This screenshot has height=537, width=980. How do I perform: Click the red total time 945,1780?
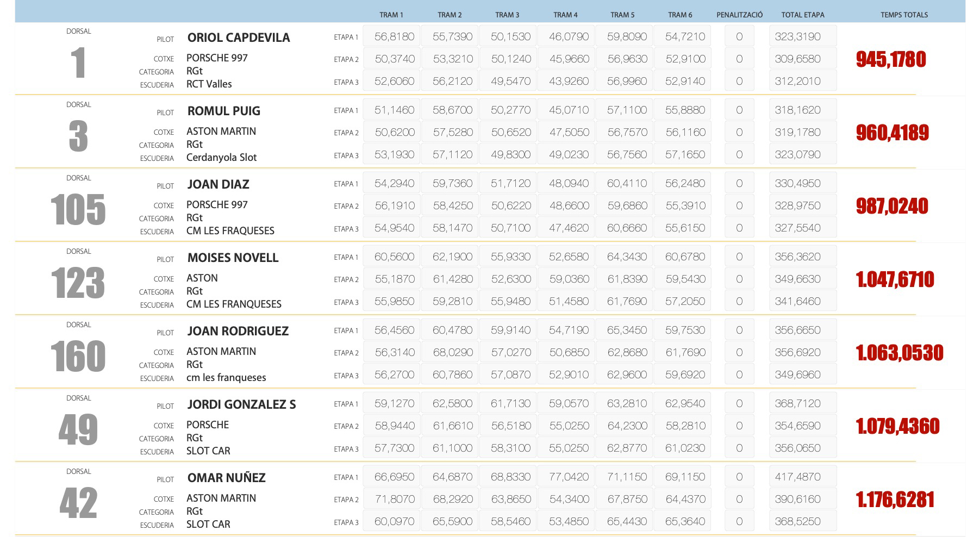890,59
